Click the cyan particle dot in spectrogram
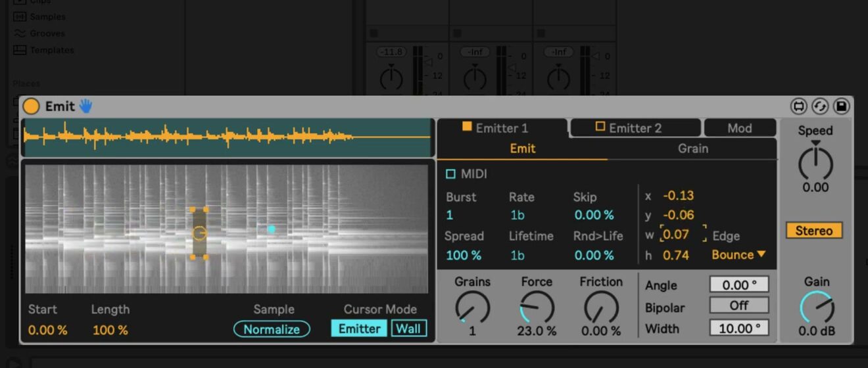The height and width of the screenshot is (368, 868). pos(271,229)
